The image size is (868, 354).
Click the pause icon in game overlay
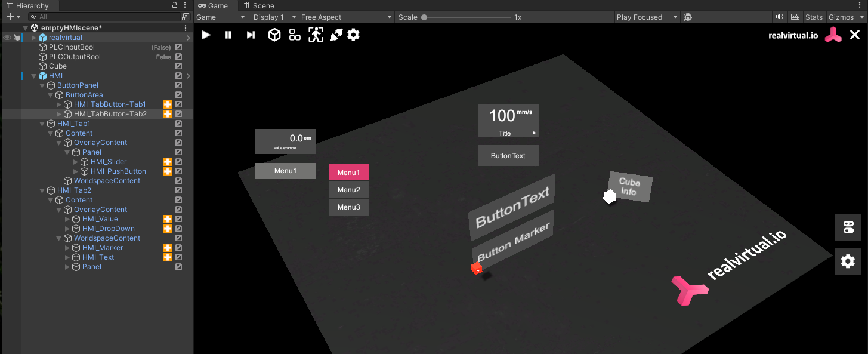point(228,35)
